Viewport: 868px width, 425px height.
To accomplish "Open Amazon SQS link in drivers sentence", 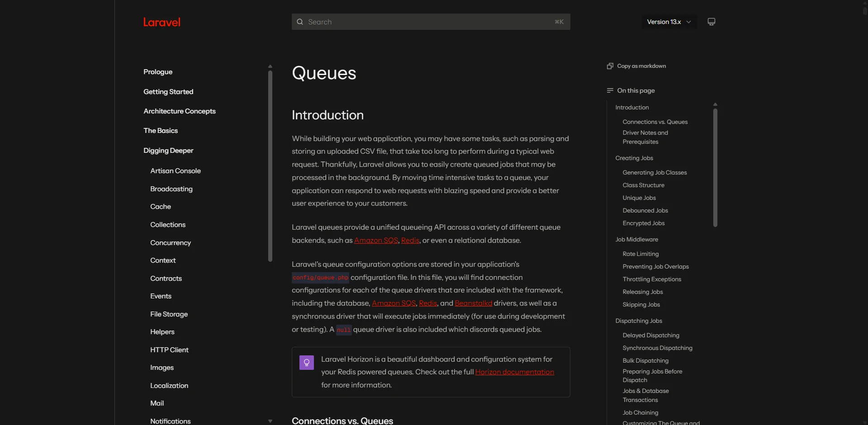I will click(x=394, y=303).
